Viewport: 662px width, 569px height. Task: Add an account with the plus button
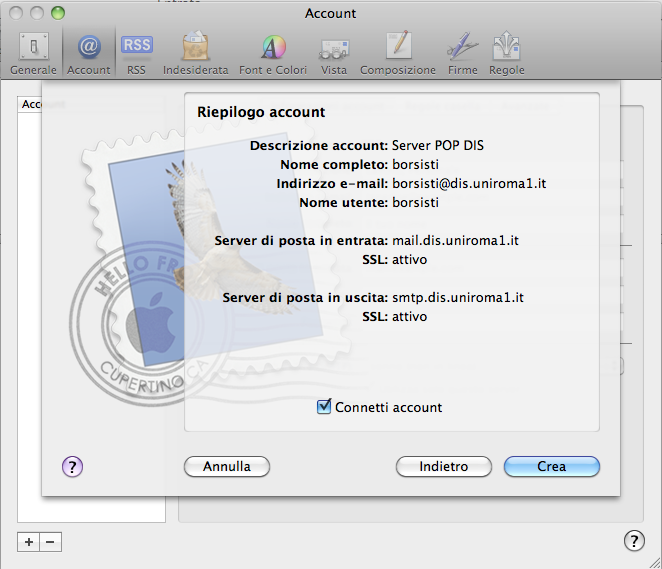tap(29, 541)
